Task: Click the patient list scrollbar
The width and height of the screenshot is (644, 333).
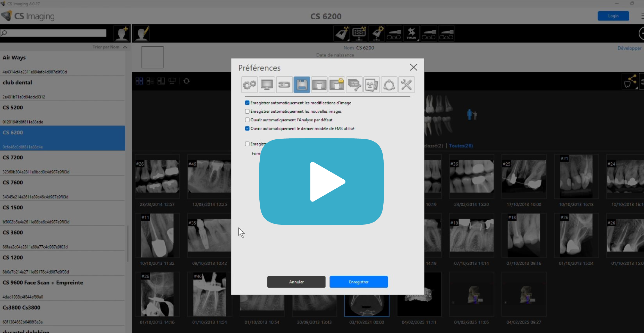Action: pos(128,244)
